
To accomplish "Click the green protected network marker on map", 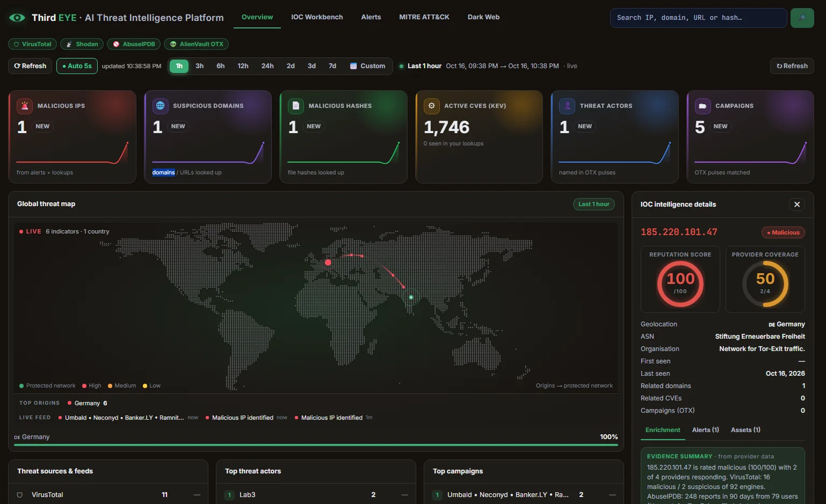I will [x=411, y=297].
